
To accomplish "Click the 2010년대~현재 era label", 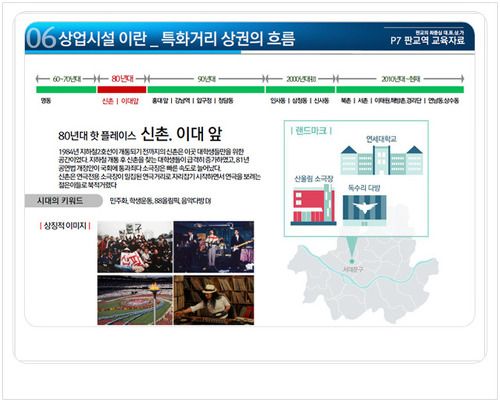I will click(x=401, y=79).
